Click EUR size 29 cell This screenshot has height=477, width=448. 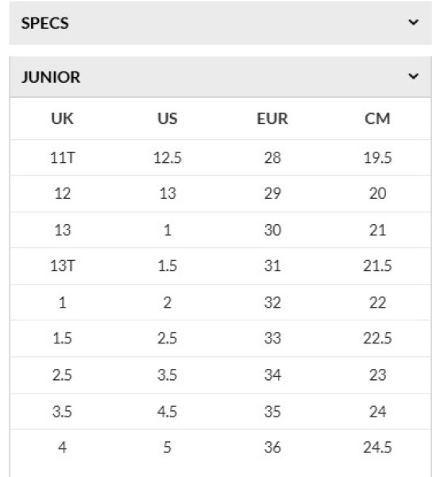[x=272, y=193]
